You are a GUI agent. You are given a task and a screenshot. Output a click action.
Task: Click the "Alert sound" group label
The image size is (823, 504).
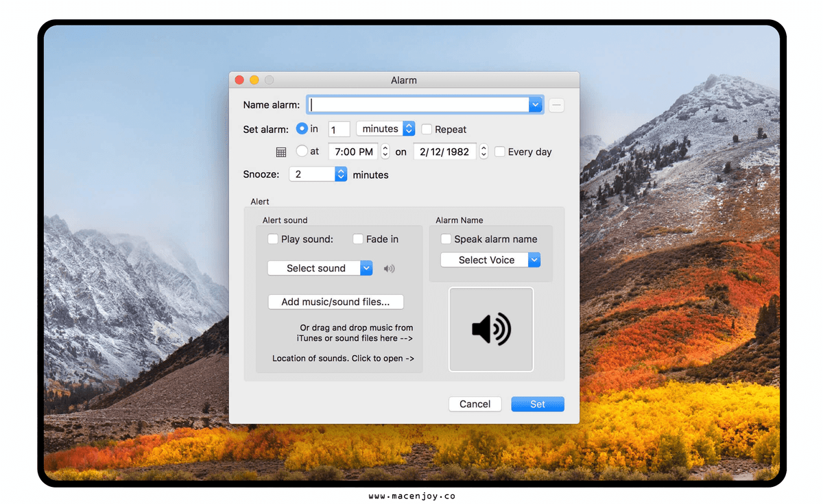pos(285,220)
